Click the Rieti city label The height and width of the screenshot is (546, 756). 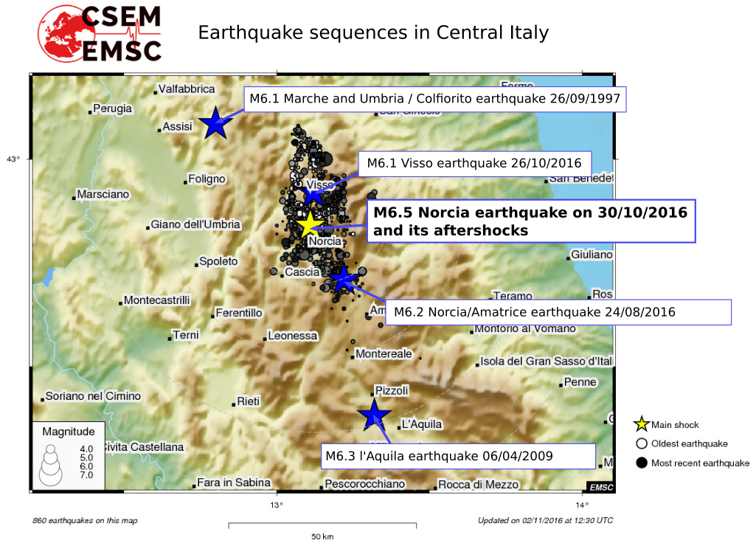248,401
